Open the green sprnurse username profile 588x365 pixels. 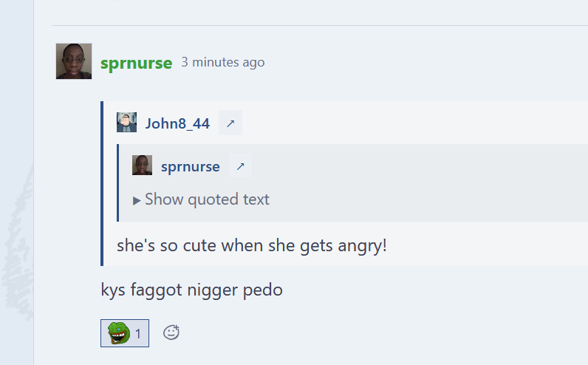tap(136, 63)
